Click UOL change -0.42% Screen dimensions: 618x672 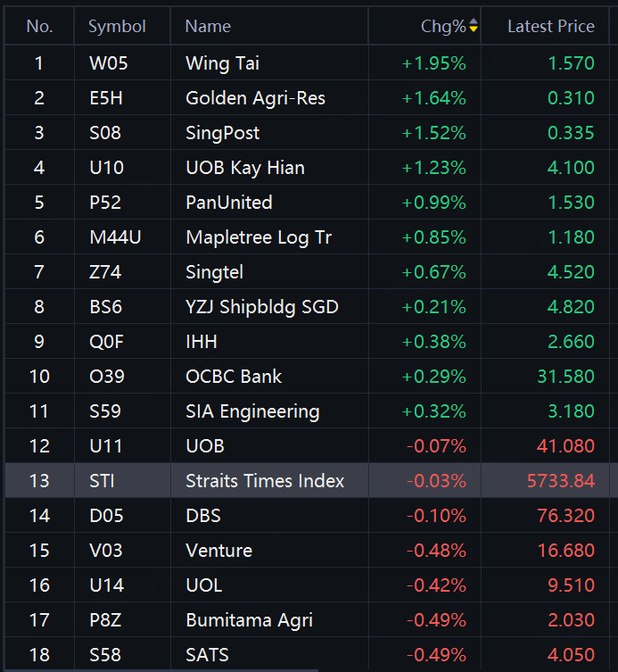click(436, 585)
